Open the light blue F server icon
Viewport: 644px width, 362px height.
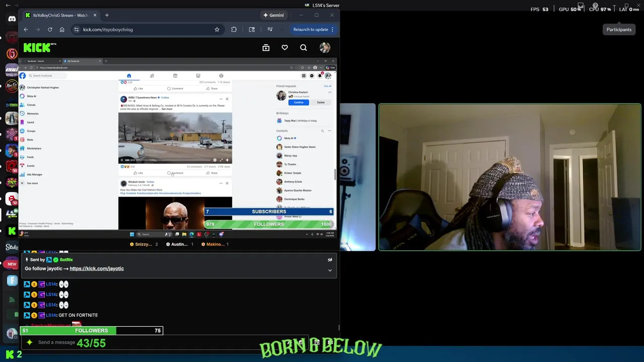tap(12, 281)
